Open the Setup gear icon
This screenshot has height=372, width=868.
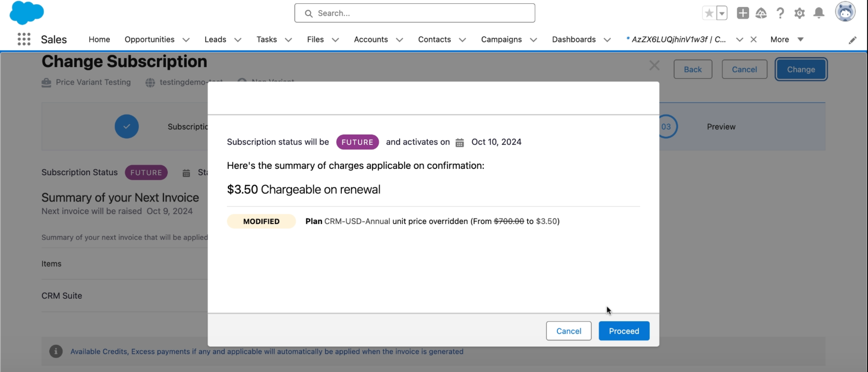click(799, 13)
